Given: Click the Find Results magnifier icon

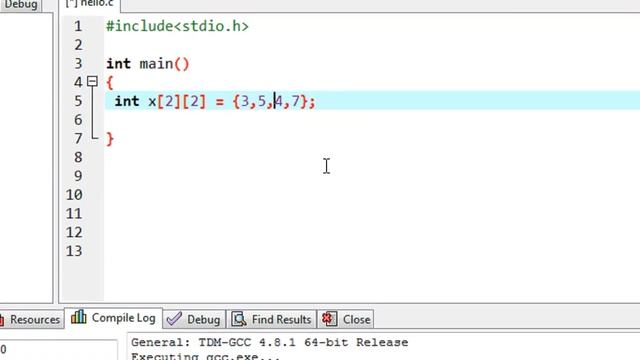Looking at the screenshot, I should 239,319.
